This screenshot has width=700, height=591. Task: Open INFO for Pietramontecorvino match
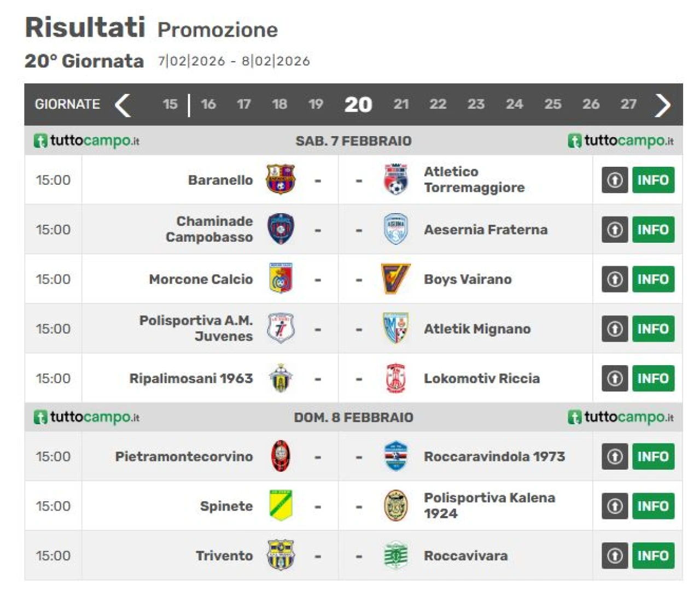(x=653, y=456)
